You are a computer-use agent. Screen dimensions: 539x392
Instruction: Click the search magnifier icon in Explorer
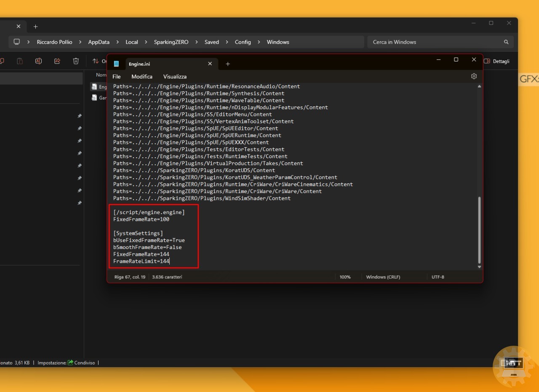coord(506,42)
